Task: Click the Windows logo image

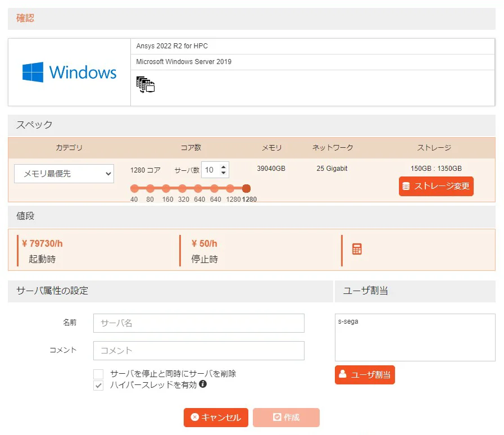Action: pyautogui.click(x=70, y=72)
